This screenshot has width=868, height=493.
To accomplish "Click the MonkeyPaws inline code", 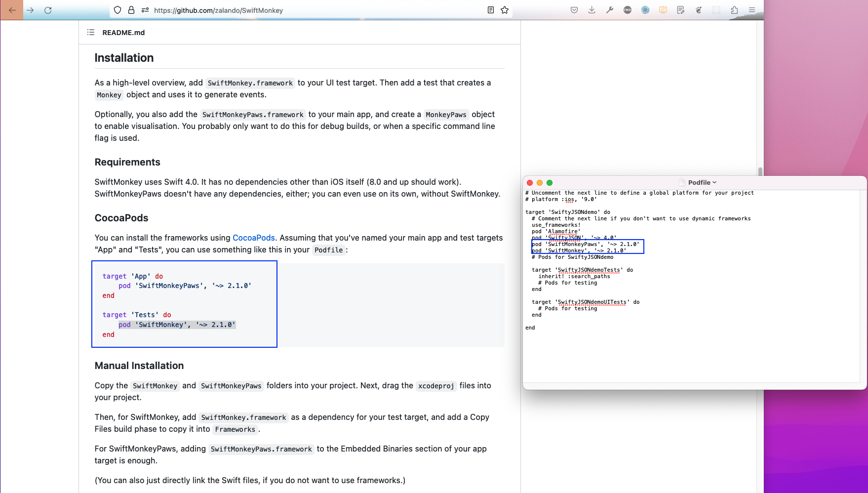I will pos(446,115).
